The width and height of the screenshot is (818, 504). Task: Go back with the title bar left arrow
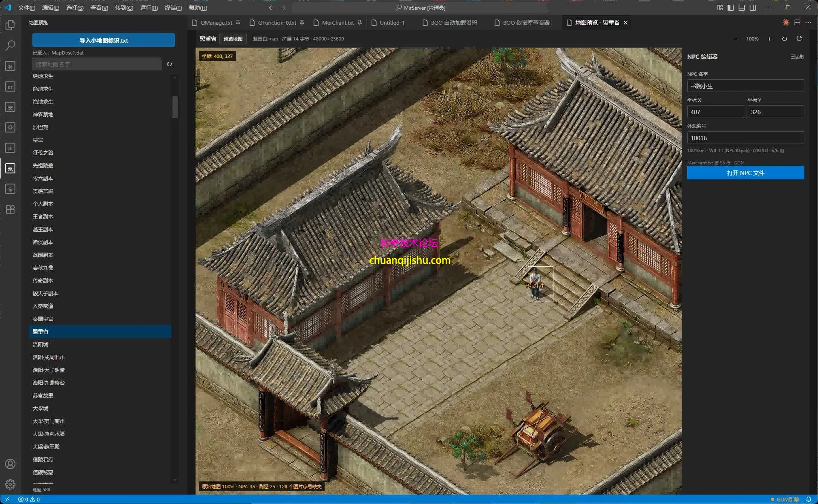(271, 8)
